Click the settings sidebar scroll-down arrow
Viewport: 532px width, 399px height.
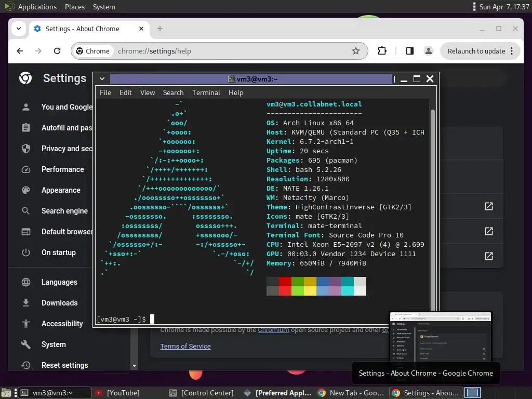click(x=134, y=366)
